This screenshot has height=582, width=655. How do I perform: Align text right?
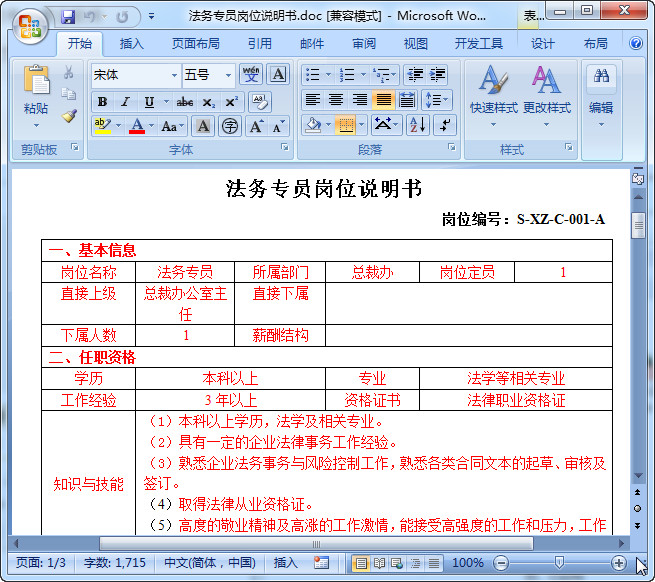pyautogui.click(x=359, y=100)
